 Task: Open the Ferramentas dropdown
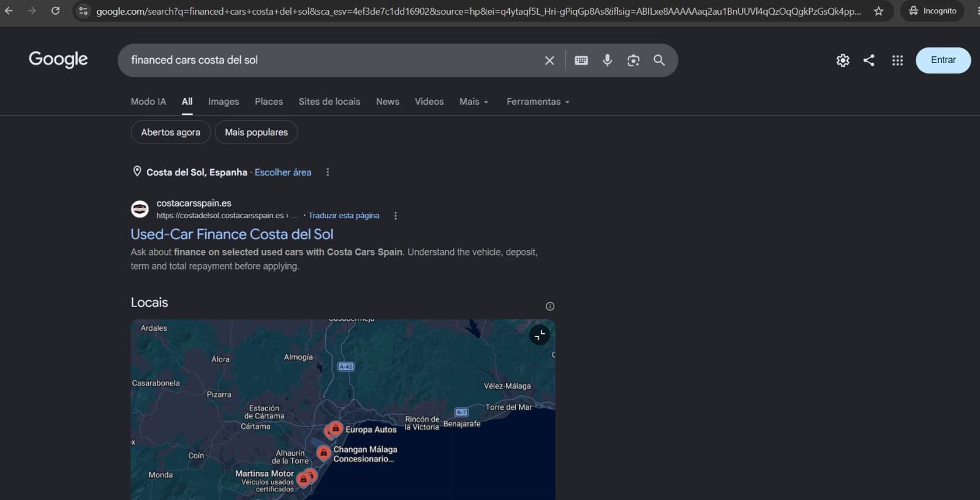[538, 102]
